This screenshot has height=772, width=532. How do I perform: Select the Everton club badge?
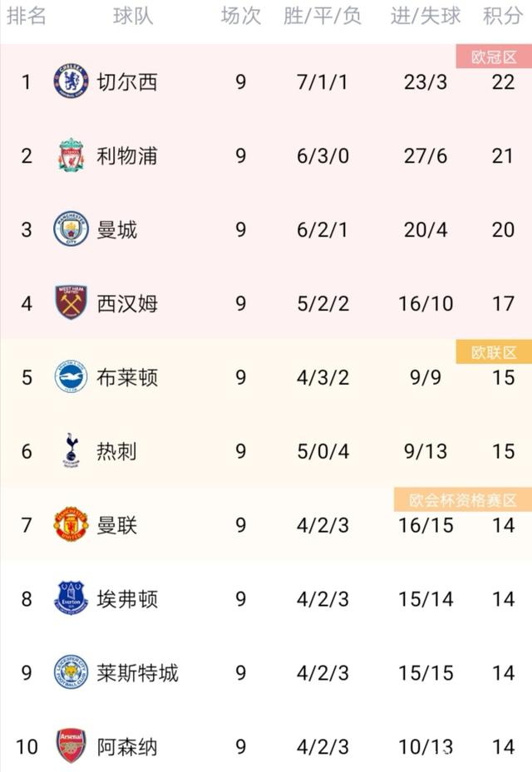71,599
